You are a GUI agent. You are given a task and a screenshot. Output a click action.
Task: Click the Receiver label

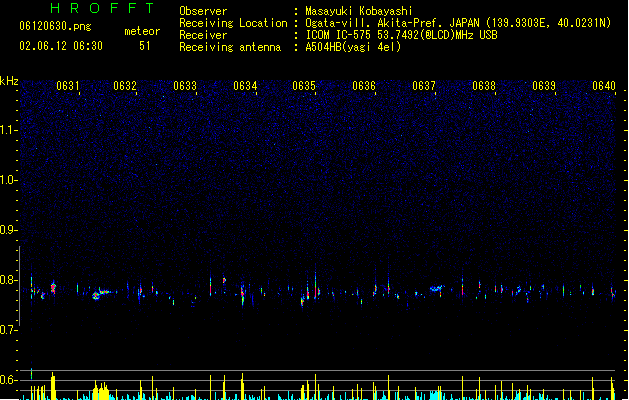point(203,35)
